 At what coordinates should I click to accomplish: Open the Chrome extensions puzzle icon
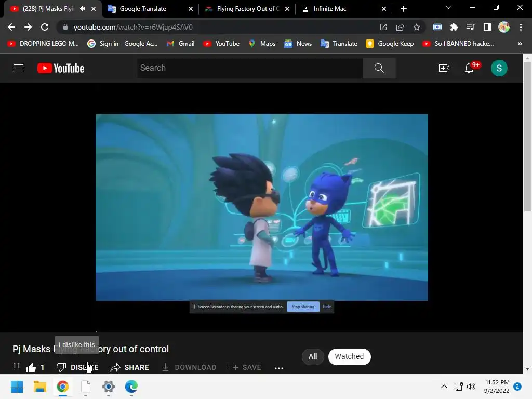[454, 27]
